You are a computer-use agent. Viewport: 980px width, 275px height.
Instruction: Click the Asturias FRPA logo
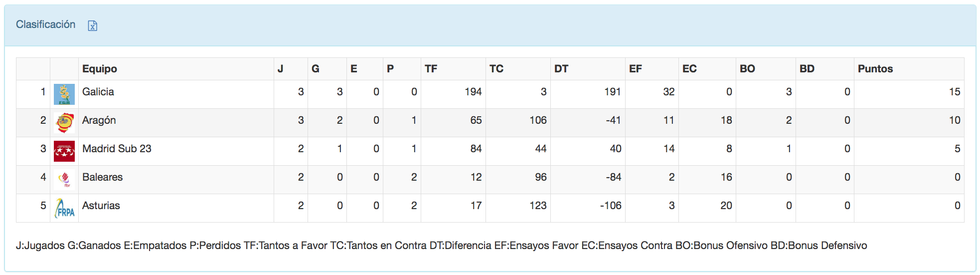coord(64,208)
